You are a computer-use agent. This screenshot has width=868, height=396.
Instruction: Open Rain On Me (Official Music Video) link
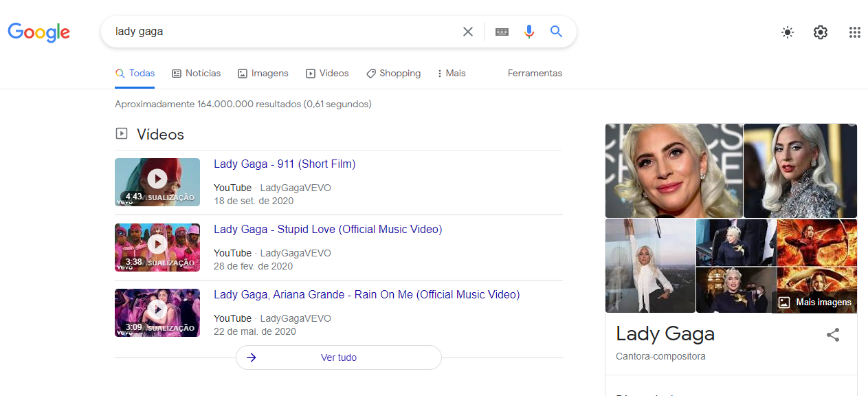click(367, 295)
